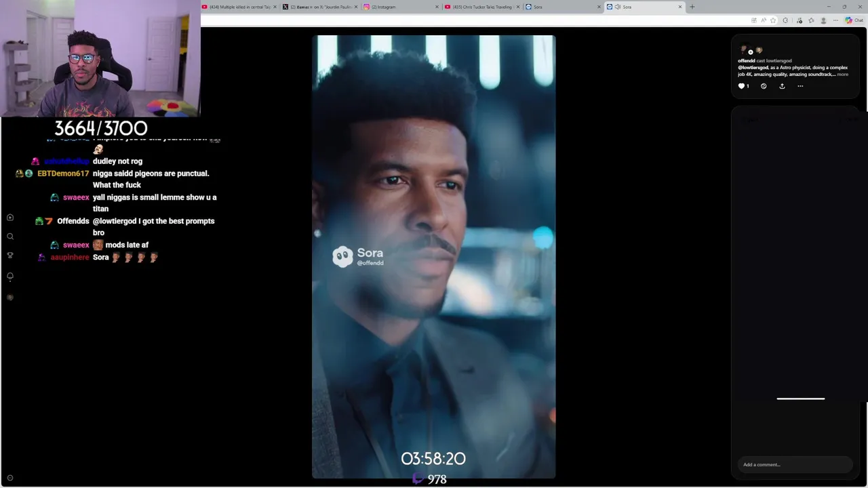Switch to the X 'Jourdin Pauline' tab
This screenshot has height=488, width=868.
(x=320, y=7)
